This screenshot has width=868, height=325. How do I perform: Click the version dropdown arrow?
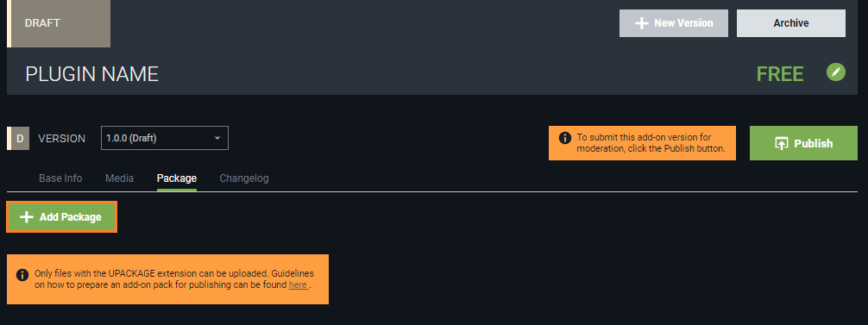[217, 138]
